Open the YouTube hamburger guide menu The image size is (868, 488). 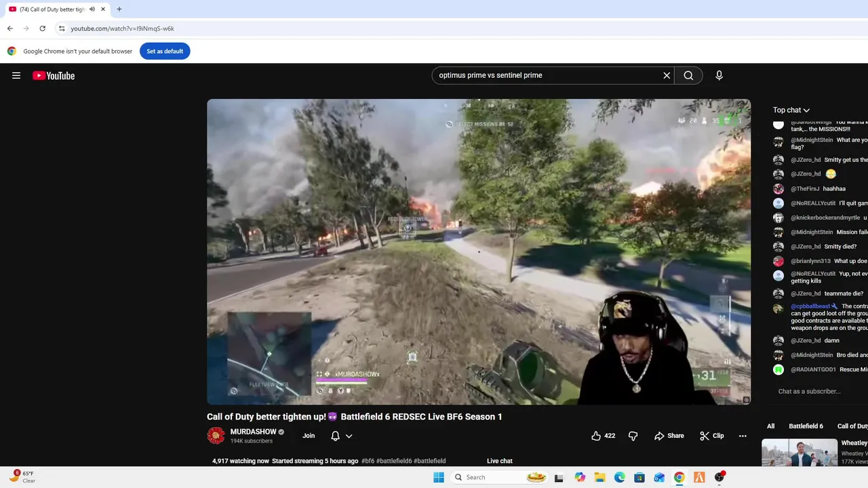pos(16,75)
